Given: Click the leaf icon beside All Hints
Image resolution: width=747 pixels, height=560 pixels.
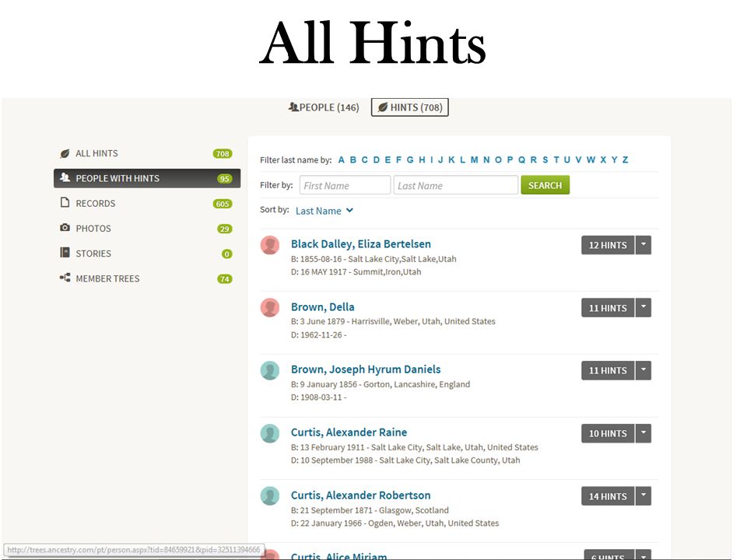Looking at the screenshot, I should coord(65,153).
